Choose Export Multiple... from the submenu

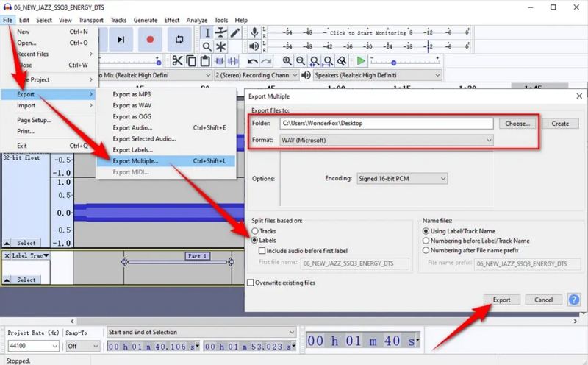click(x=136, y=160)
